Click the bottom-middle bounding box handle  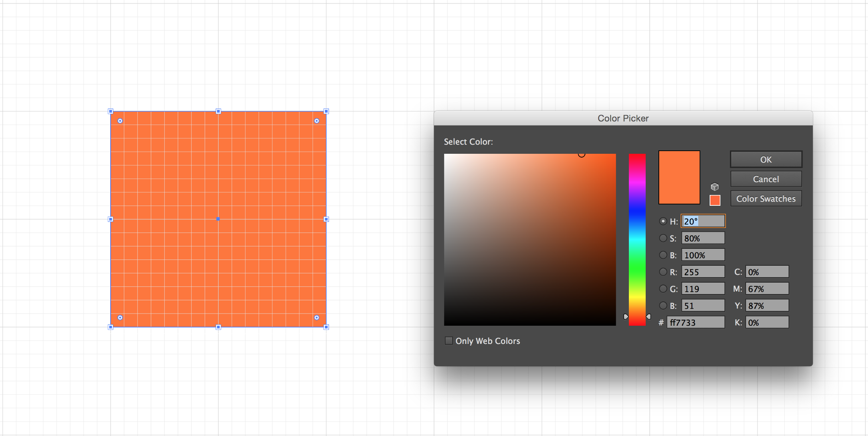pyautogui.click(x=218, y=327)
